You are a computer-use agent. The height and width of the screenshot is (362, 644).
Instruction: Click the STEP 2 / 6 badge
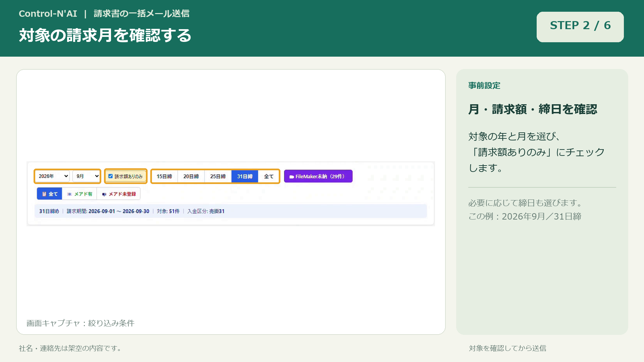click(x=580, y=27)
